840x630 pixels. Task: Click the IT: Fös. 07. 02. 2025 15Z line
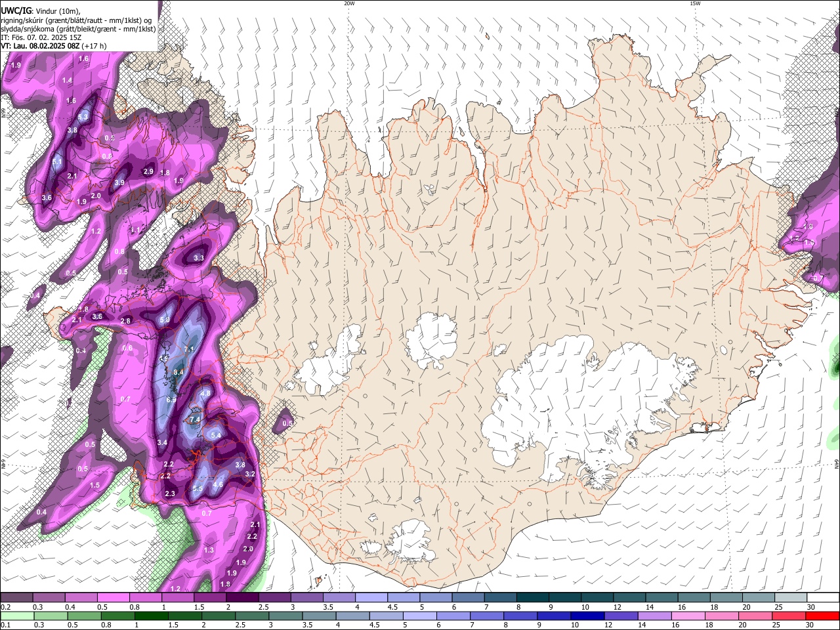[x=41, y=37]
